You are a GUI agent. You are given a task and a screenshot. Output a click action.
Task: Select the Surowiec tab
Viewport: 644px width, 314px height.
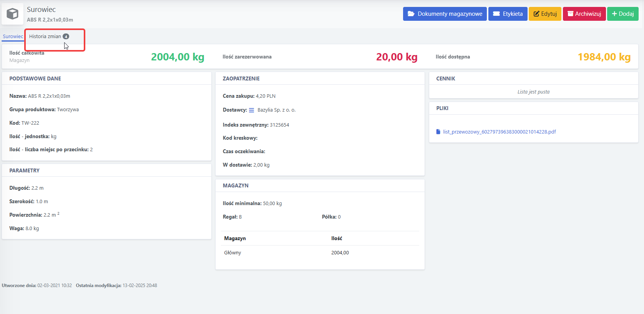point(13,37)
